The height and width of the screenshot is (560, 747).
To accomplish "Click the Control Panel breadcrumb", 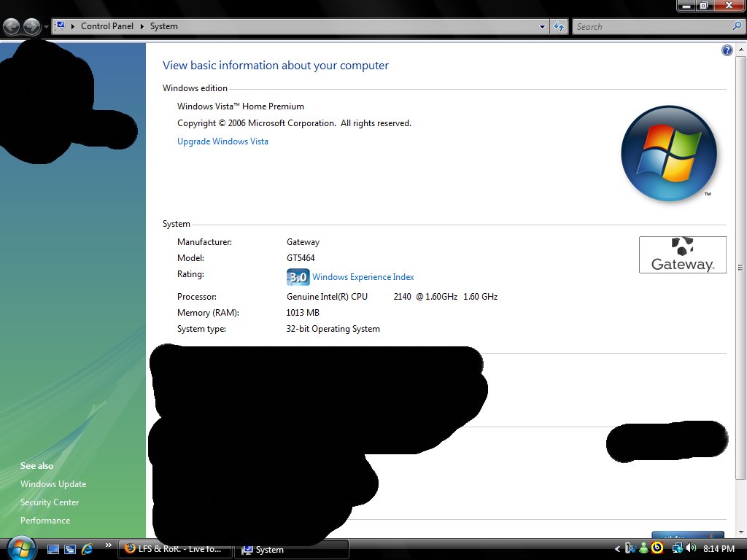I will click(107, 26).
